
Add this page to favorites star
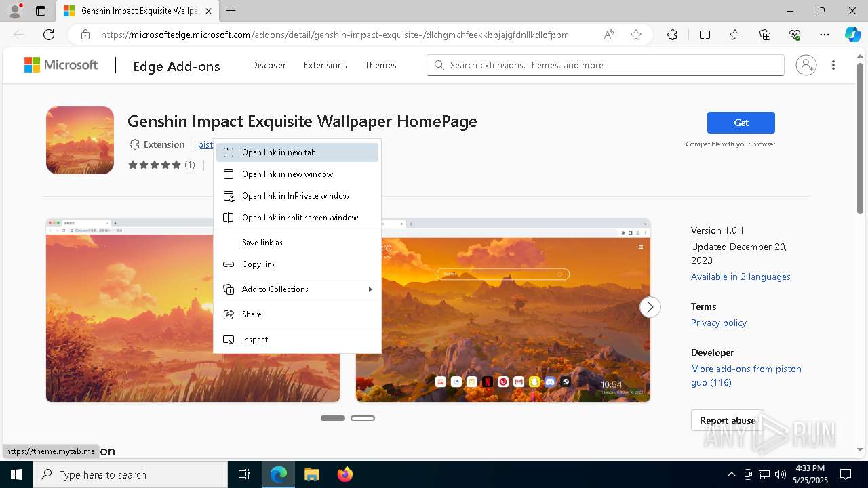coord(636,35)
